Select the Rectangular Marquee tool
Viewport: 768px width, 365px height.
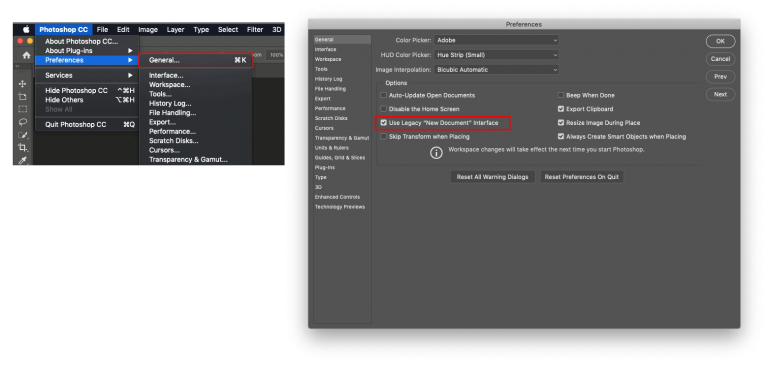click(x=23, y=109)
